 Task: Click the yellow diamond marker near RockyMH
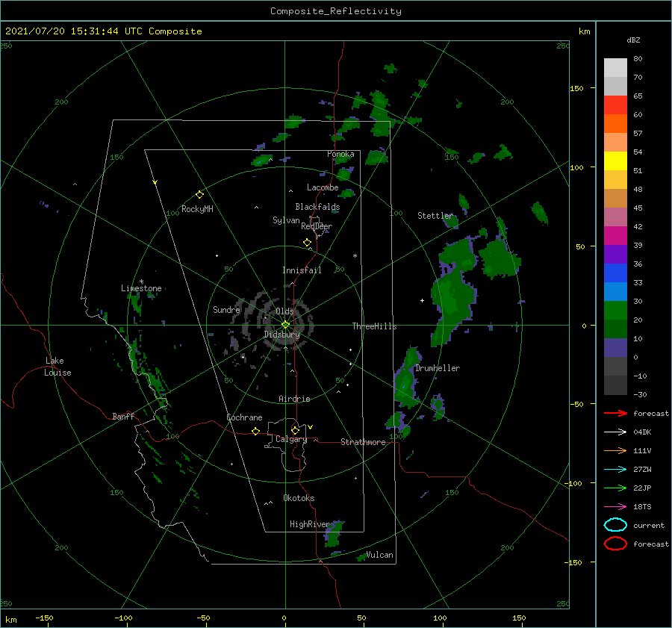pos(199,195)
